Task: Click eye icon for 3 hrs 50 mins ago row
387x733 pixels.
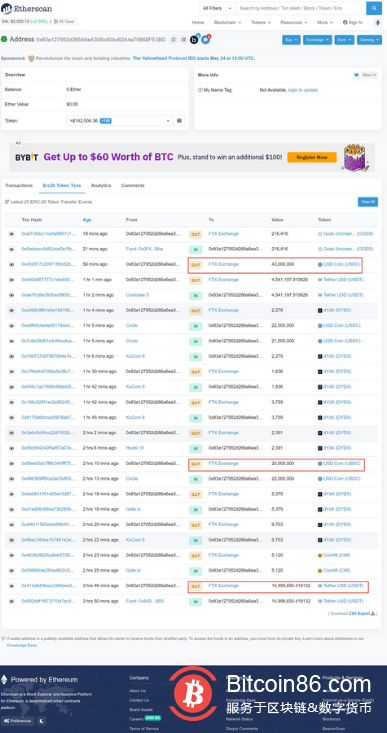Action: pos(12,601)
